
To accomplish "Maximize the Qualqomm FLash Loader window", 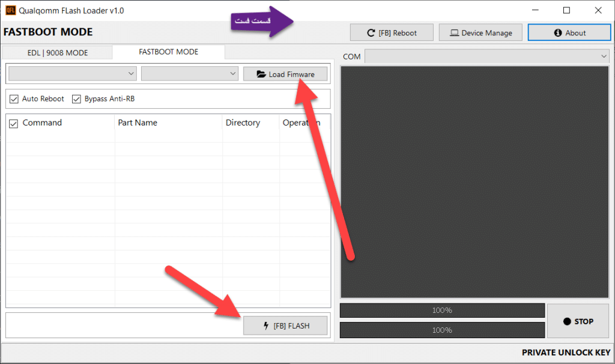I will coord(567,10).
